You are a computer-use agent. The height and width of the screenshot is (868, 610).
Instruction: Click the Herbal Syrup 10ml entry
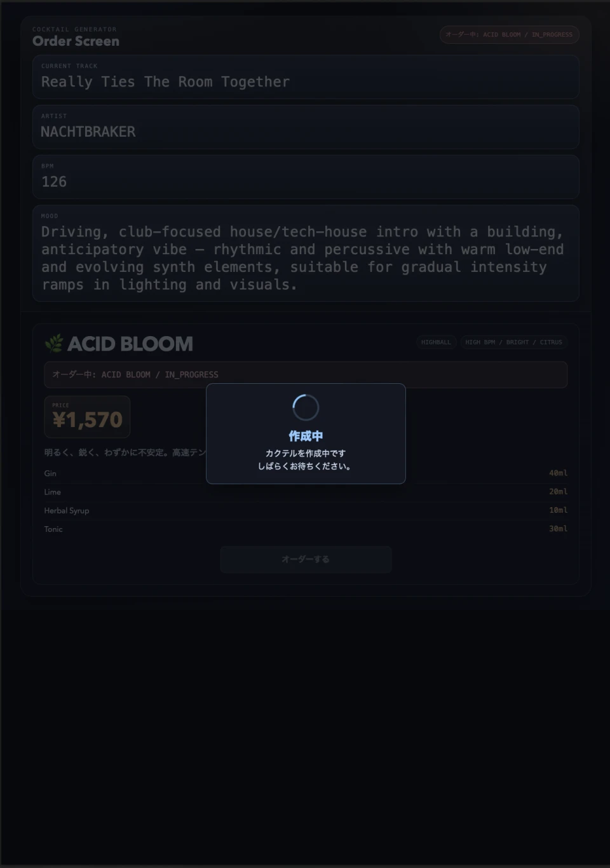point(66,510)
